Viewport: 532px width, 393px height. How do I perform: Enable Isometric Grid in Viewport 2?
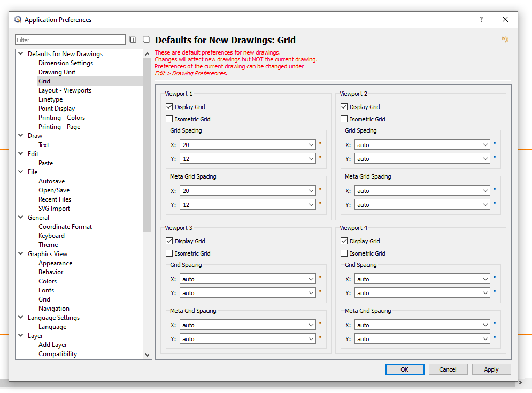tap(344, 119)
